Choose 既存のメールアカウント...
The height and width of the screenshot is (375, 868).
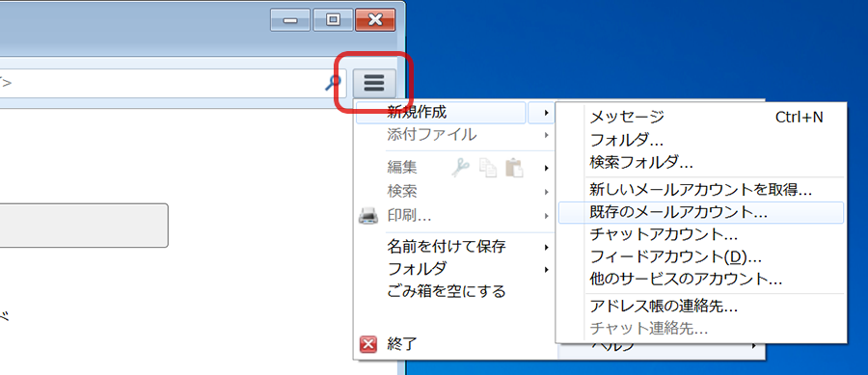[x=701, y=212]
